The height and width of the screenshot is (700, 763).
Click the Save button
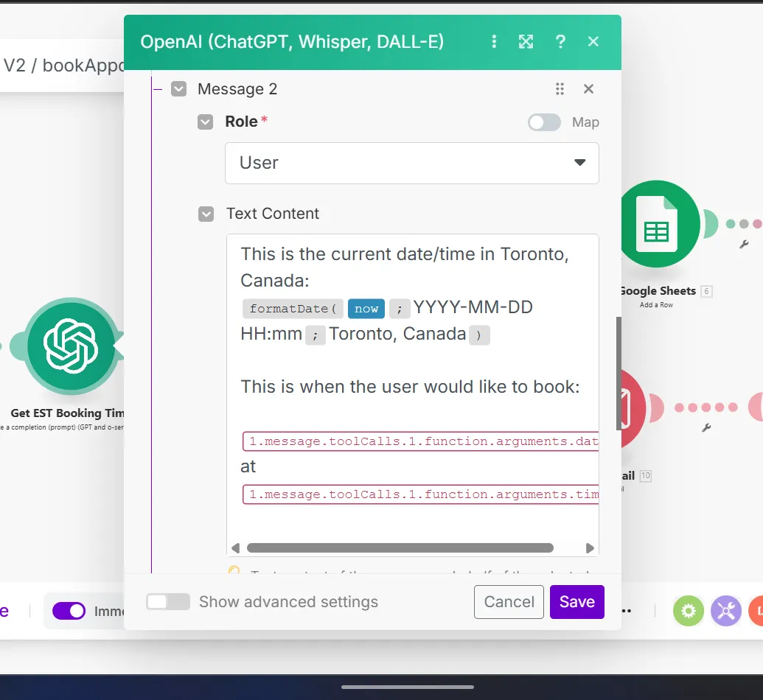click(x=577, y=602)
